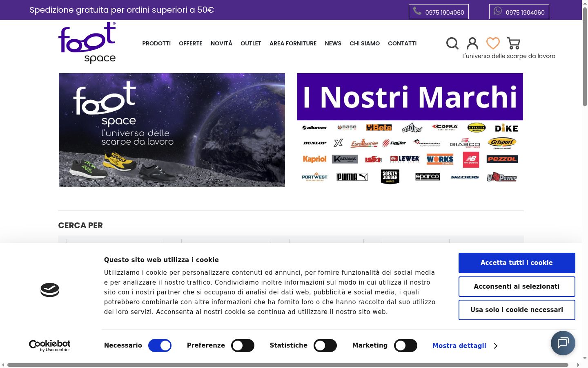The height and width of the screenshot is (368, 588).
Task: Click the Portwest brand logo
Action: pyautogui.click(x=314, y=177)
